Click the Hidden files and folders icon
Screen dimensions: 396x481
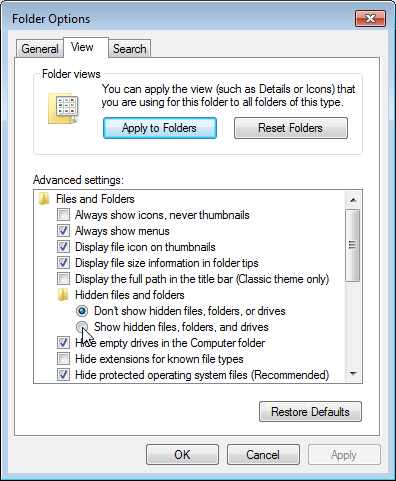(x=63, y=295)
